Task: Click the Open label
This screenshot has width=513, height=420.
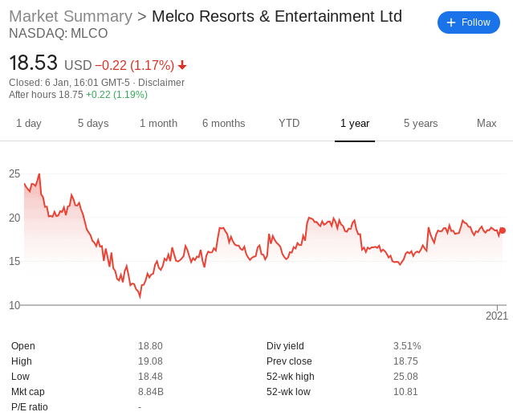Action: [23, 346]
